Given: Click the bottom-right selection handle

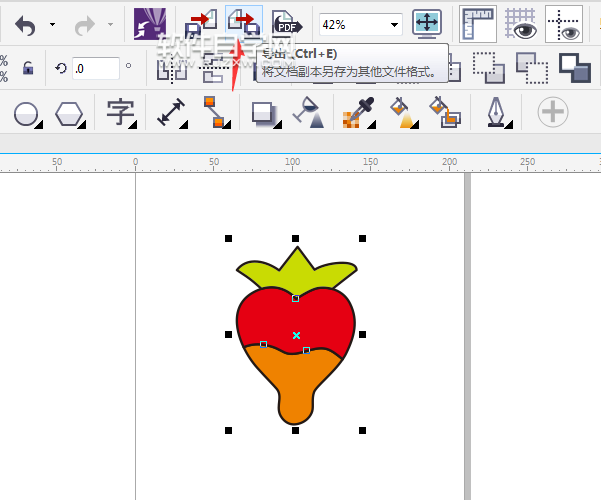Looking at the screenshot, I should [362, 431].
